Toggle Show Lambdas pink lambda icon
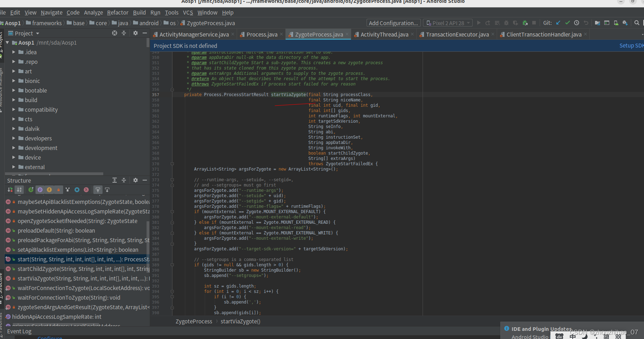This screenshot has width=644, height=339. [86, 190]
